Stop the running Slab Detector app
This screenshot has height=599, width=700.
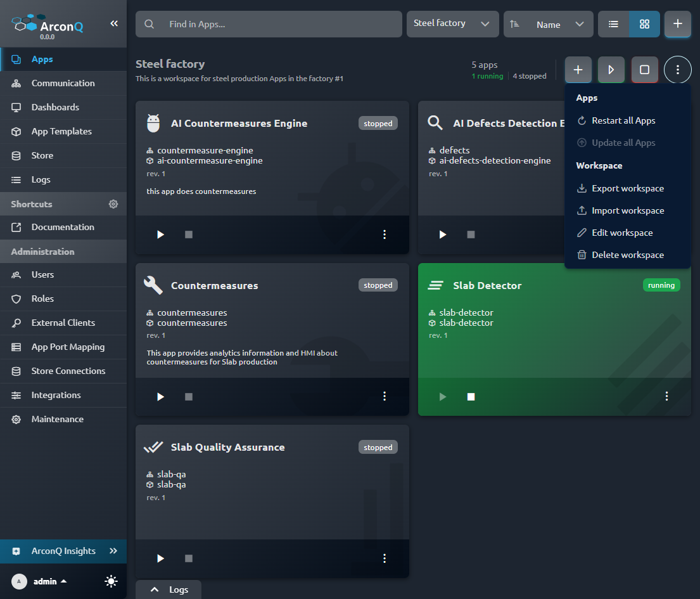point(471,397)
